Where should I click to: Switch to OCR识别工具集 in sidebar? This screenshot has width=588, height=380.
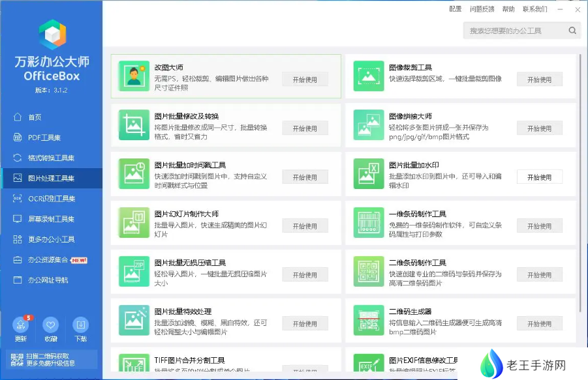tap(51, 199)
